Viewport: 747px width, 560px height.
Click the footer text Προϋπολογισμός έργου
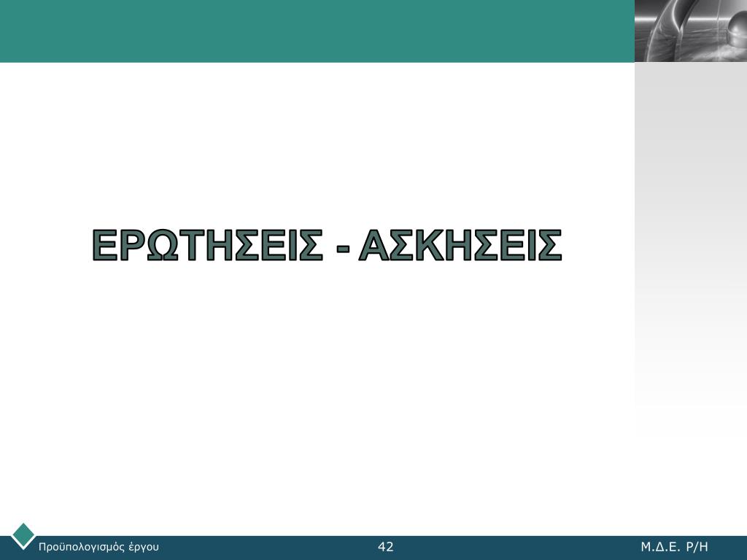click(98, 547)
